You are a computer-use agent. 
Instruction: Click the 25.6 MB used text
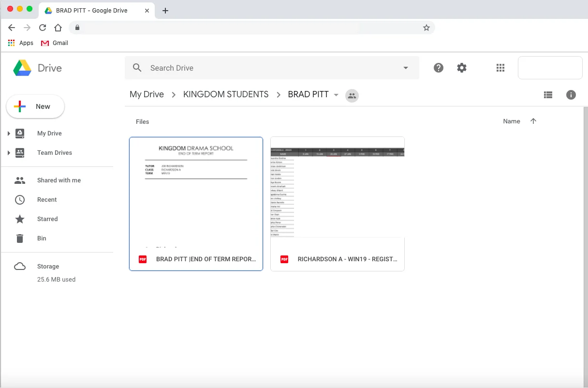pos(56,280)
